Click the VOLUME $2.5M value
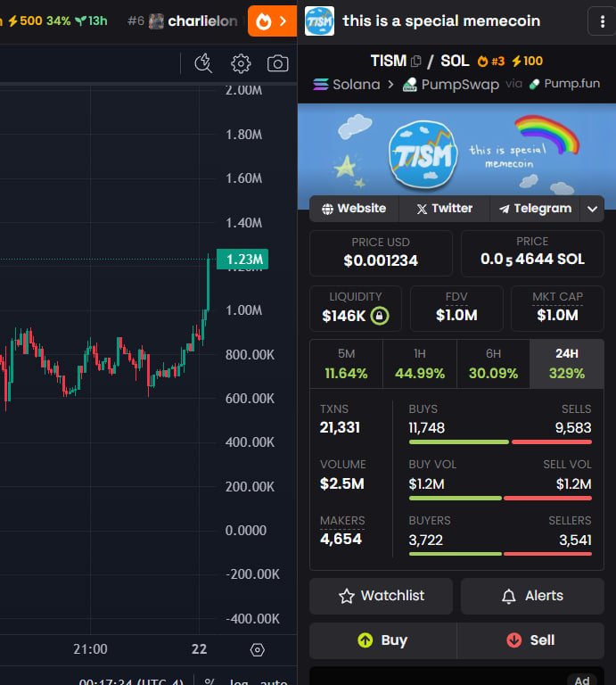 point(342,483)
